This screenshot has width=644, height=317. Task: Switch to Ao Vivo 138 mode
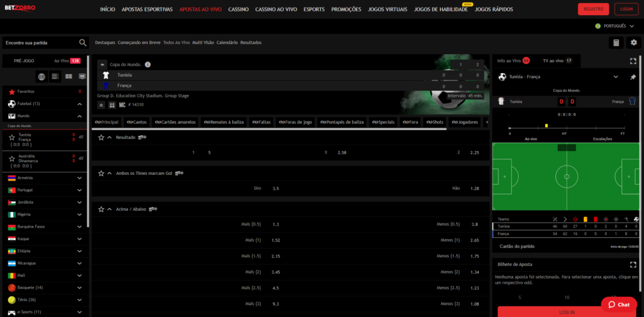pos(67,61)
